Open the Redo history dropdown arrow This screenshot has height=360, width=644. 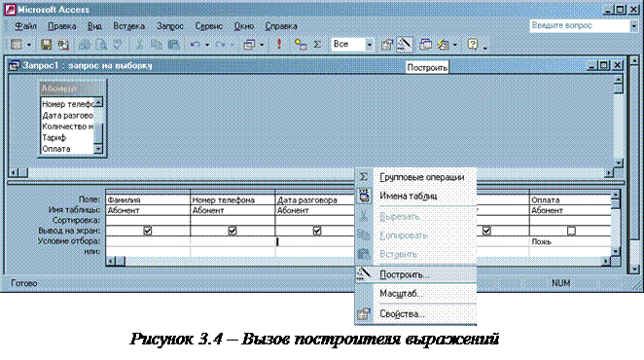[x=233, y=45]
